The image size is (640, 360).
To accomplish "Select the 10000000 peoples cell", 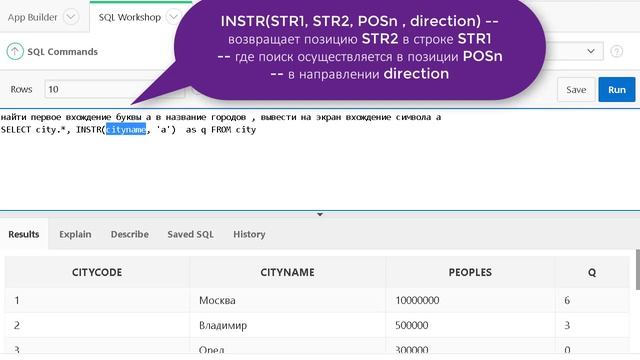I will point(470,300).
